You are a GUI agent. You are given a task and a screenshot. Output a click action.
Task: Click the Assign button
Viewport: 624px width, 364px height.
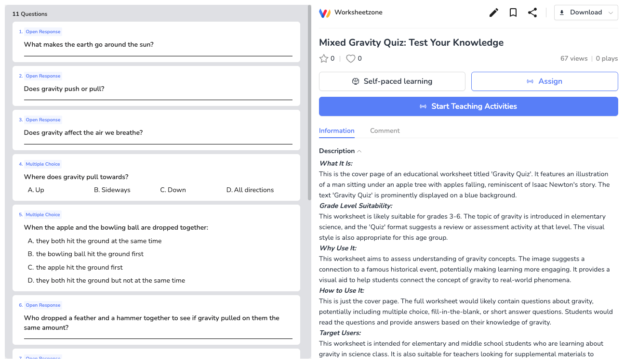pyautogui.click(x=544, y=81)
